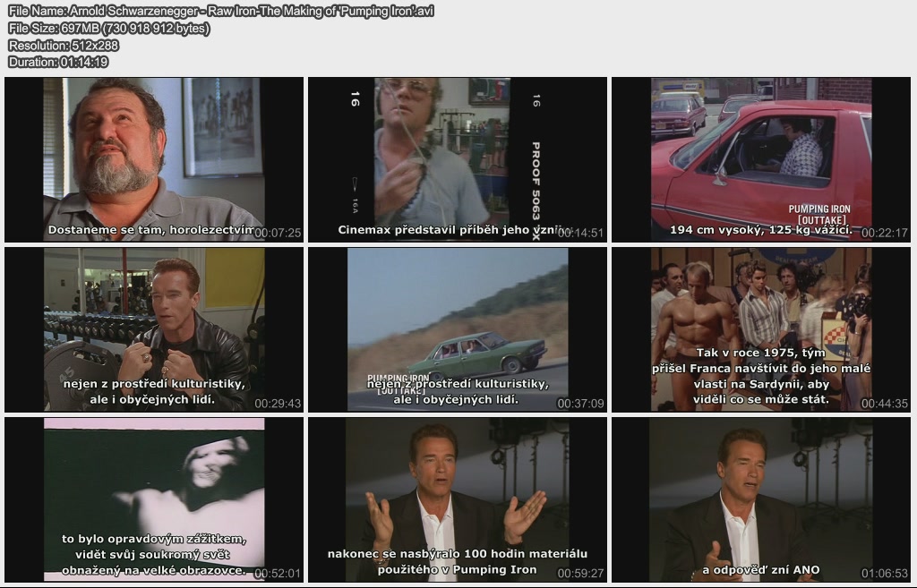Select the File Size 697MB text
This screenshot has width=917, height=588.
pos(109,28)
